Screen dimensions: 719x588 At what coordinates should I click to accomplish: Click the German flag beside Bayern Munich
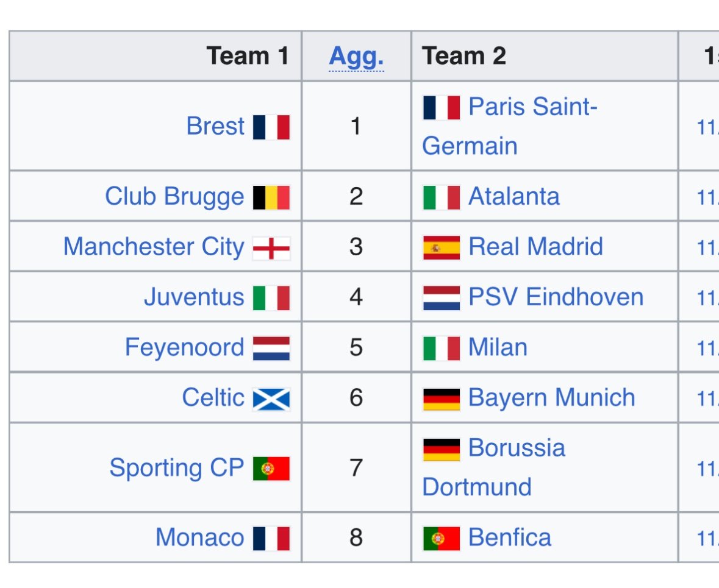[x=442, y=398]
